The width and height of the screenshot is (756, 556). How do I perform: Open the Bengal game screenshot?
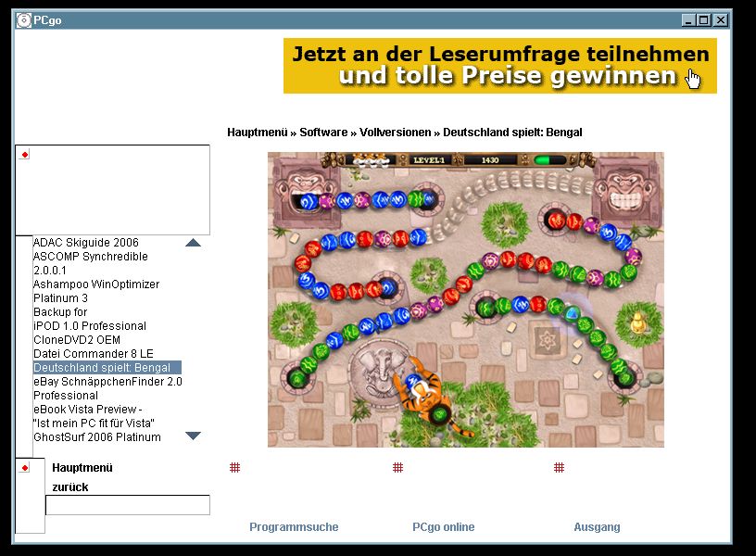click(x=466, y=299)
